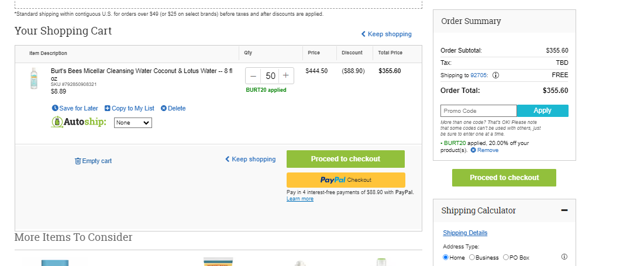Click the Empty cart trash icon
The image size is (644, 266).
point(78,161)
